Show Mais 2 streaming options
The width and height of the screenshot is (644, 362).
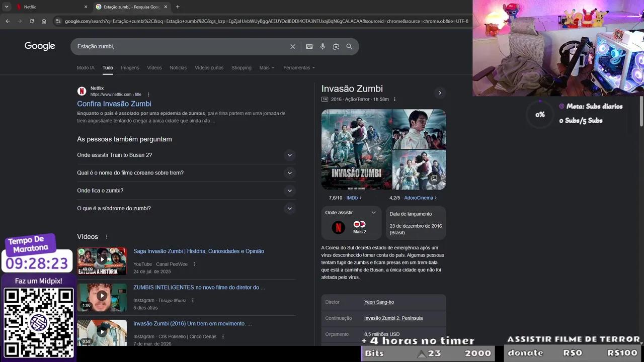pyautogui.click(x=360, y=227)
